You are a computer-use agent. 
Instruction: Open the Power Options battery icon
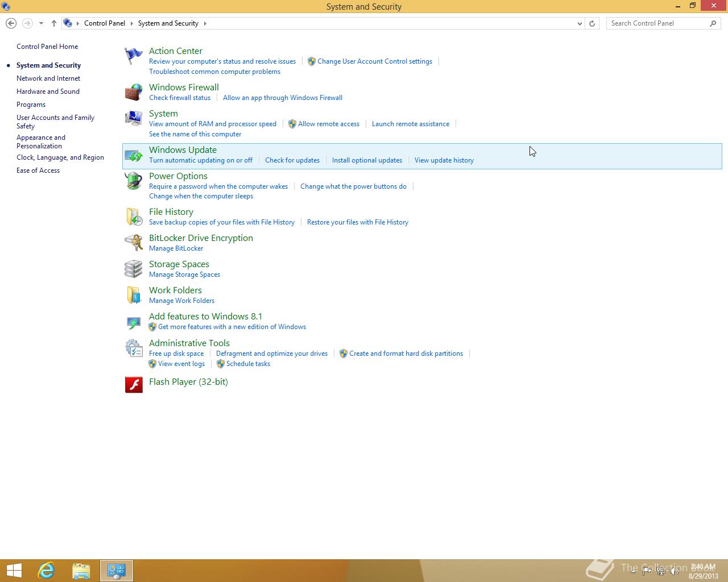(134, 181)
